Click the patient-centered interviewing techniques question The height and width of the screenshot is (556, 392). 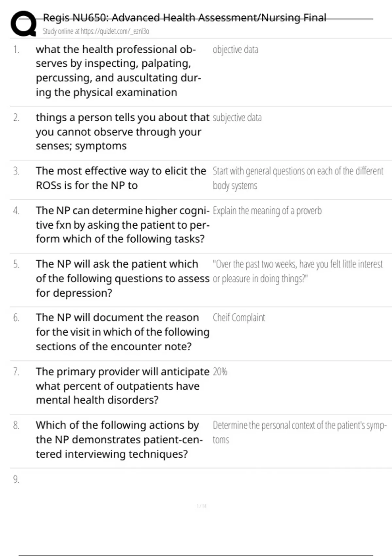point(119,439)
